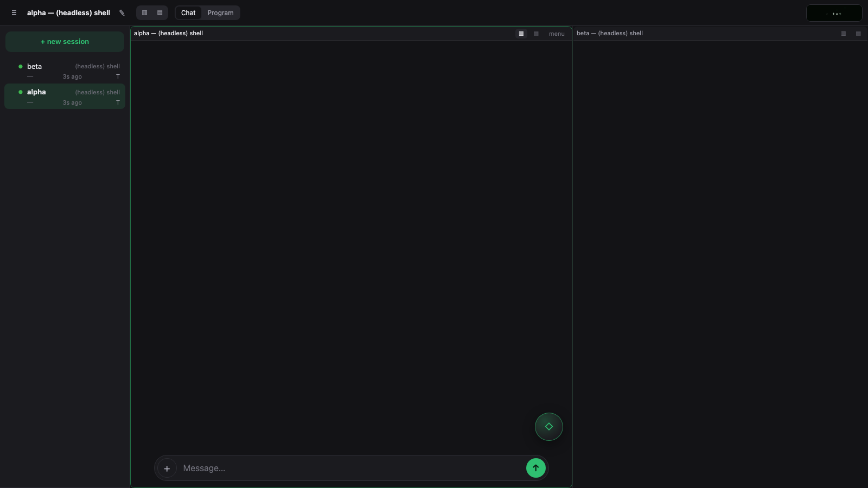
Task: Select the horizontal split layout icon in top toolbar
Action: (x=160, y=12)
